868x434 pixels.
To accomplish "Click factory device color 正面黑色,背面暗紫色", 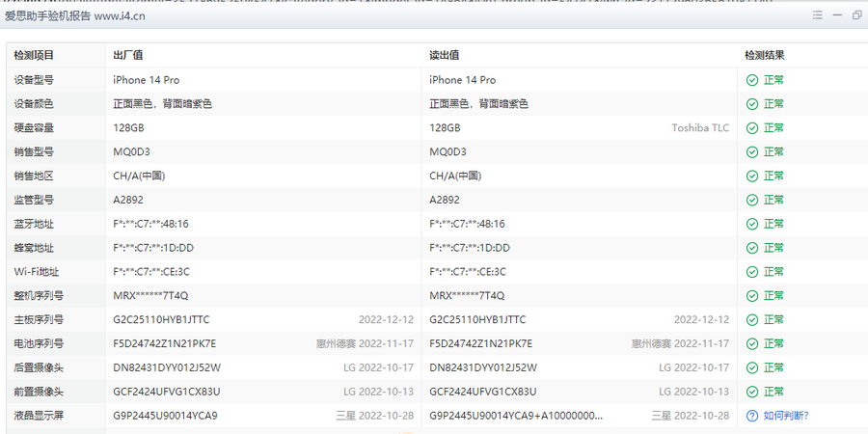I will (x=162, y=103).
